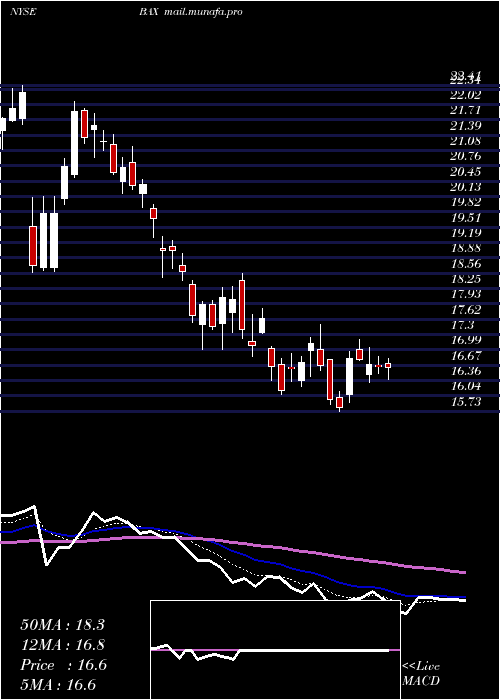Screen dimensions: 500x700
Task: Select the 18.88 price level label
Action: (465, 248)
